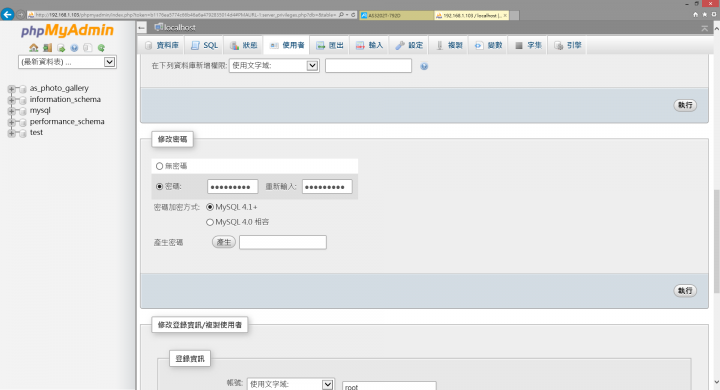Open the 變數 variables tab
Image resolution: width=720 pixels, height=390 pixels.
click(x=488, y=45)
